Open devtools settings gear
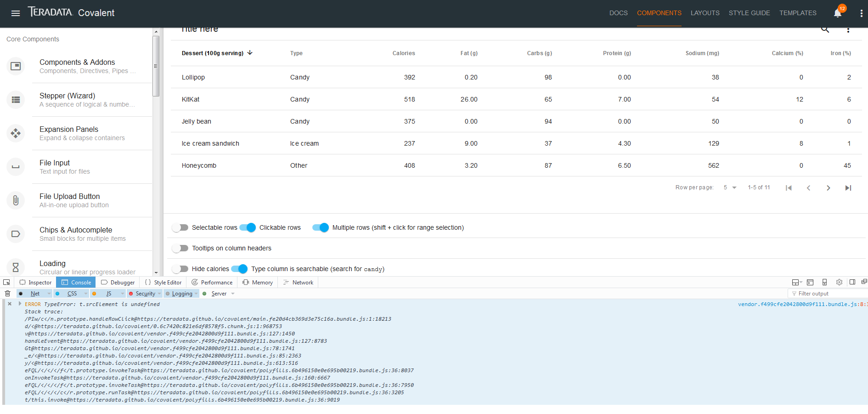The height and width of the screenshot is (414, 868). click(x=839, y=282)
